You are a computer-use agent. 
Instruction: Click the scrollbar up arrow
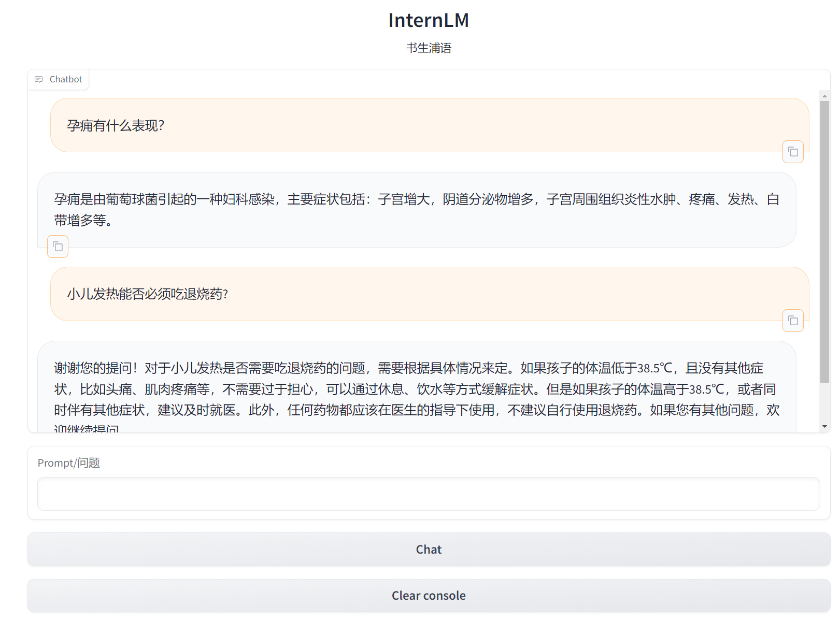pos(824,96)
